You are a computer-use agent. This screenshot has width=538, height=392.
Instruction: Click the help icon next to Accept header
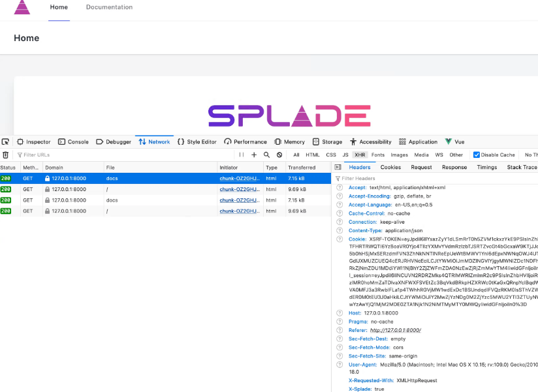pos(340,187)
